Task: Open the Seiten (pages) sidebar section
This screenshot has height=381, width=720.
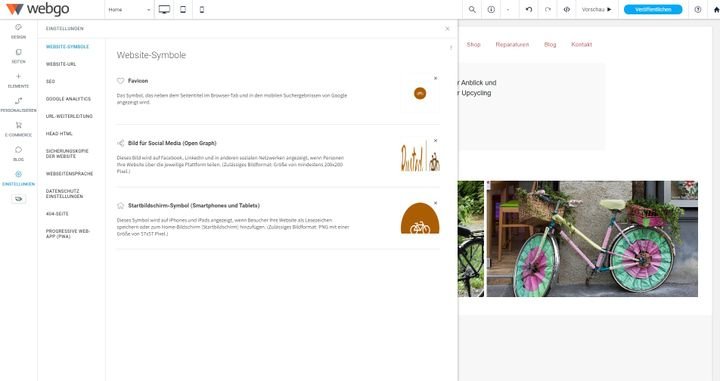Action: [18, 56]
